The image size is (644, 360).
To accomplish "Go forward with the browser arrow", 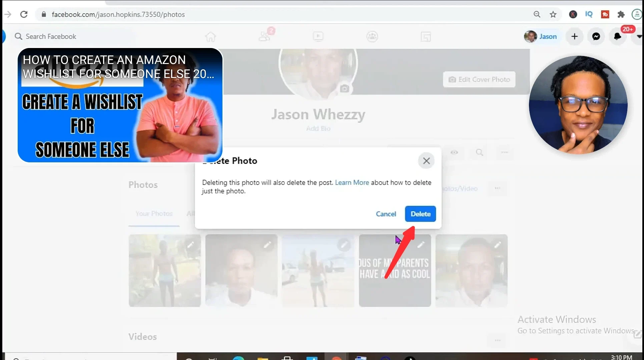I will tap(8, 14).
